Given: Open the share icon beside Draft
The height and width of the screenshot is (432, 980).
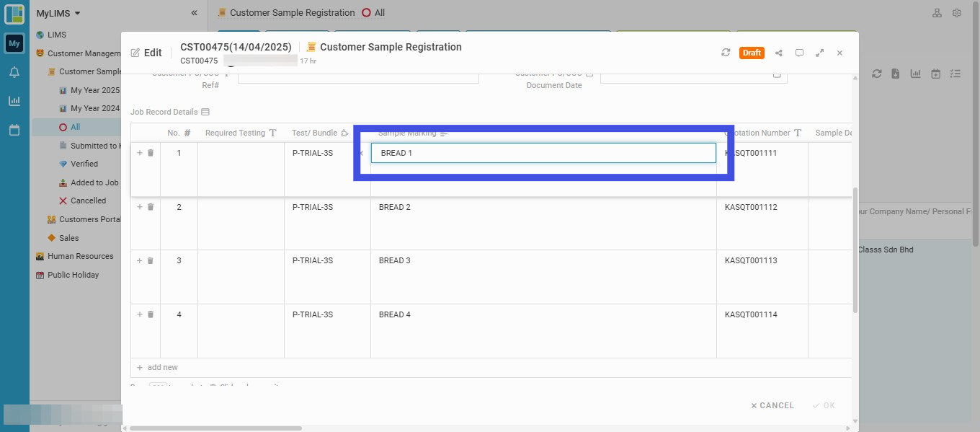Looking at the screenshot, I should coord(779,53).
